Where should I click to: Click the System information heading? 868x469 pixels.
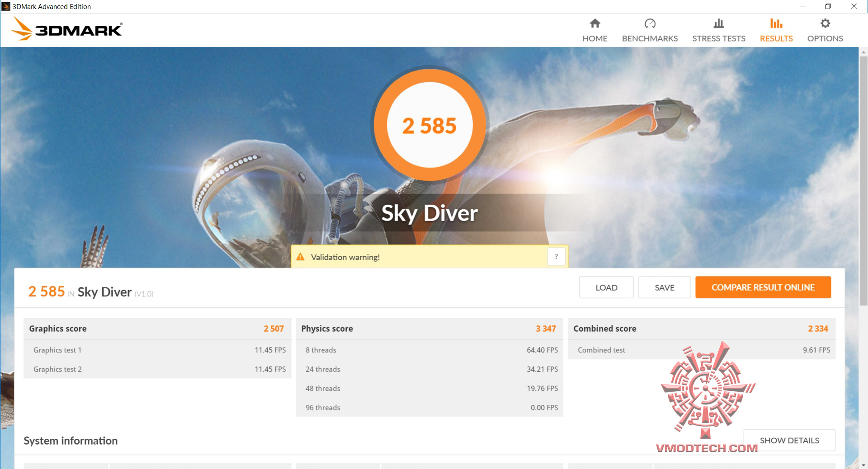(71, 441)
